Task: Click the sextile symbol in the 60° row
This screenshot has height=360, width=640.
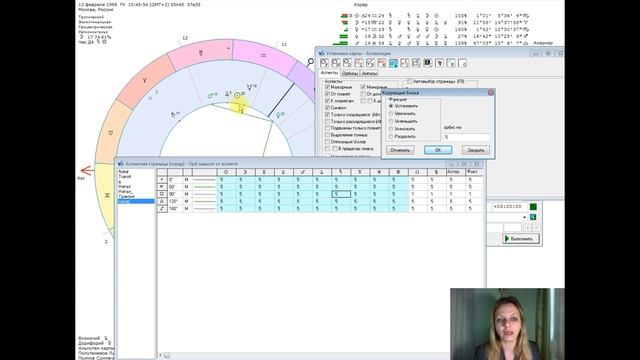Action: 162,187
